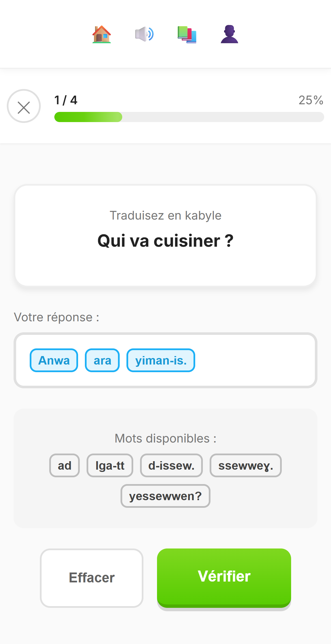Click the empty space in answer box
Viewport: 331px width, 644px height.
[x=255, y=360]
